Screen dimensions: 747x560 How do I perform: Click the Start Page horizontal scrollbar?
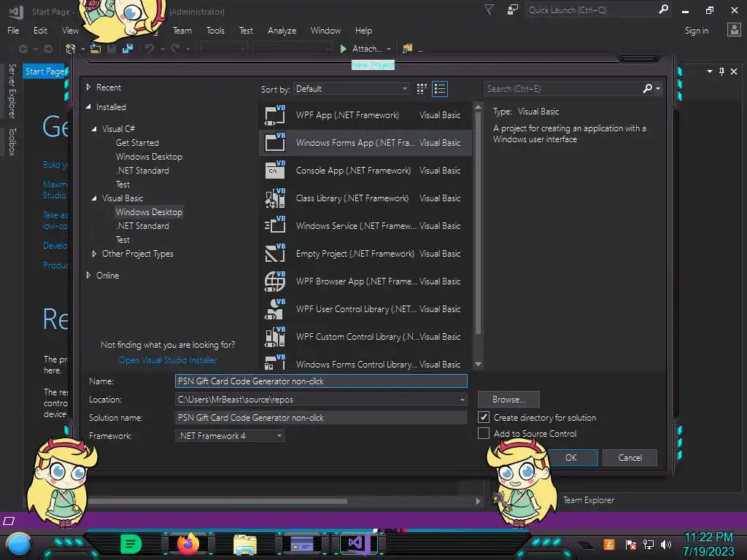coord(217,501)
